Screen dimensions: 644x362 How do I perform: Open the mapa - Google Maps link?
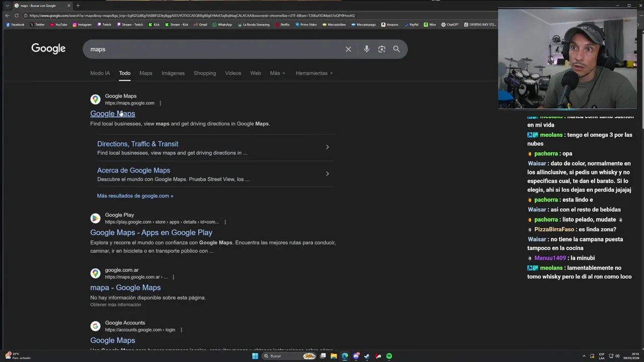click(x=125, y=288)
